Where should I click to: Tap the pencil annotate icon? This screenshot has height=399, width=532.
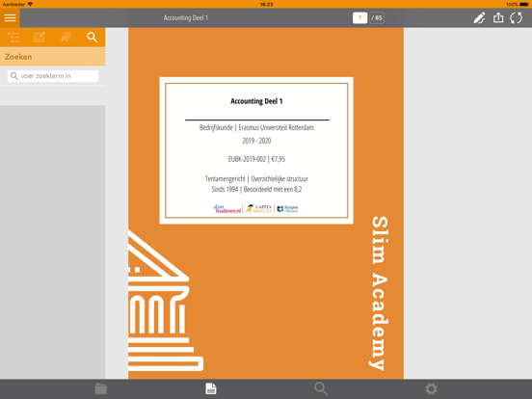point(479,17)
